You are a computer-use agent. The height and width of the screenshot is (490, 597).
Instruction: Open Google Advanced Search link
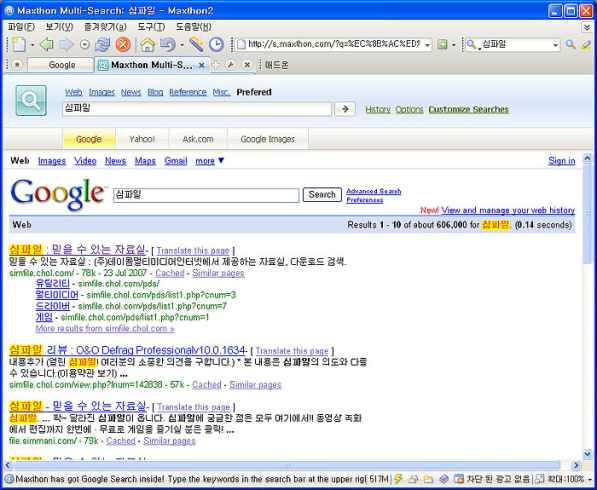[x=374, y=191]
